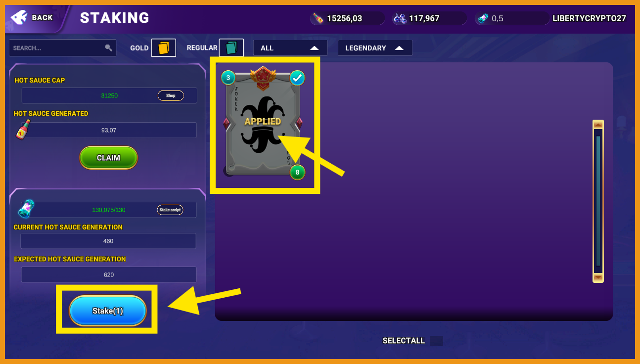Open the Shop from hot sauce cap
This screenshot has height=364, width=640.
(x=171, y=95)
